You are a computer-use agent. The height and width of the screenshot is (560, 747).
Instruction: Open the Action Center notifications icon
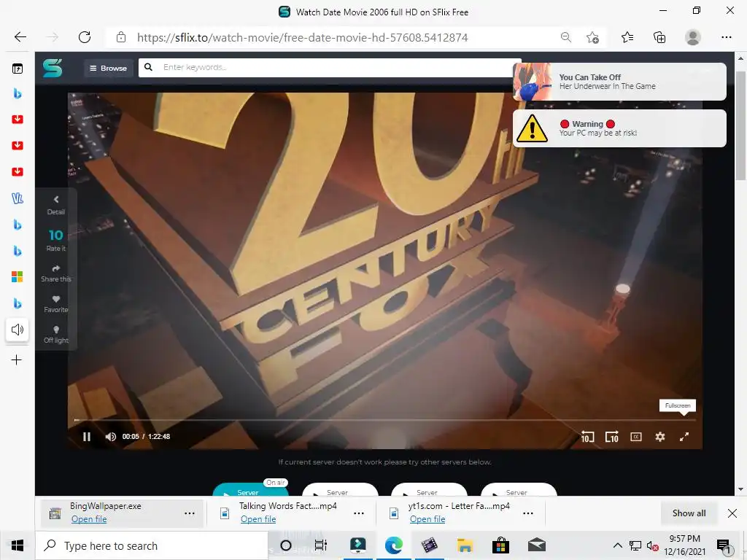coord(724,545)
